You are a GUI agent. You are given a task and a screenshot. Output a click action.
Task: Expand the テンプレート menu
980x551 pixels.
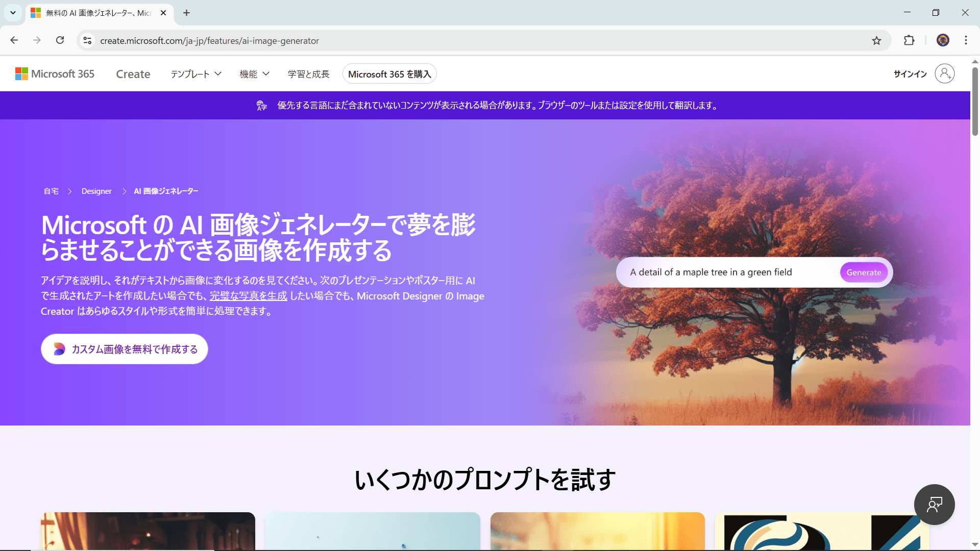pos(196,74)
